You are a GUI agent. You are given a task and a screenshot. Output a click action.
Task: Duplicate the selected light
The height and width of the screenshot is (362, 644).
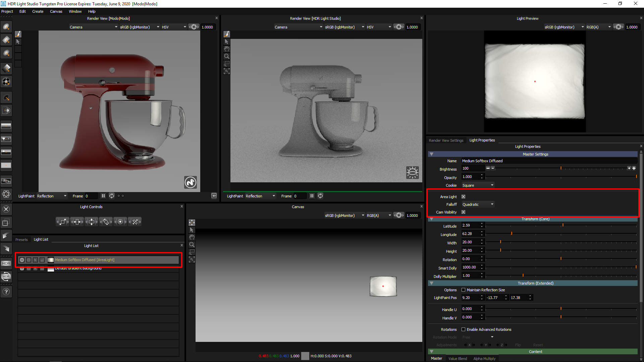tap(6, 223)
